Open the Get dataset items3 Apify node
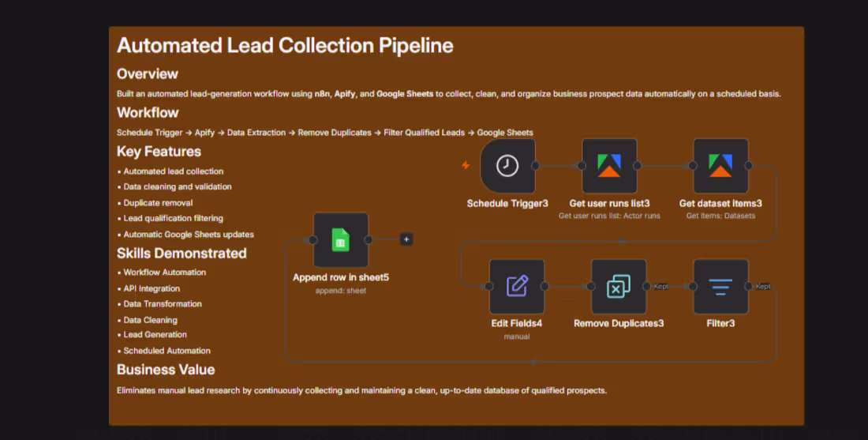 click(x=720, y=166)
